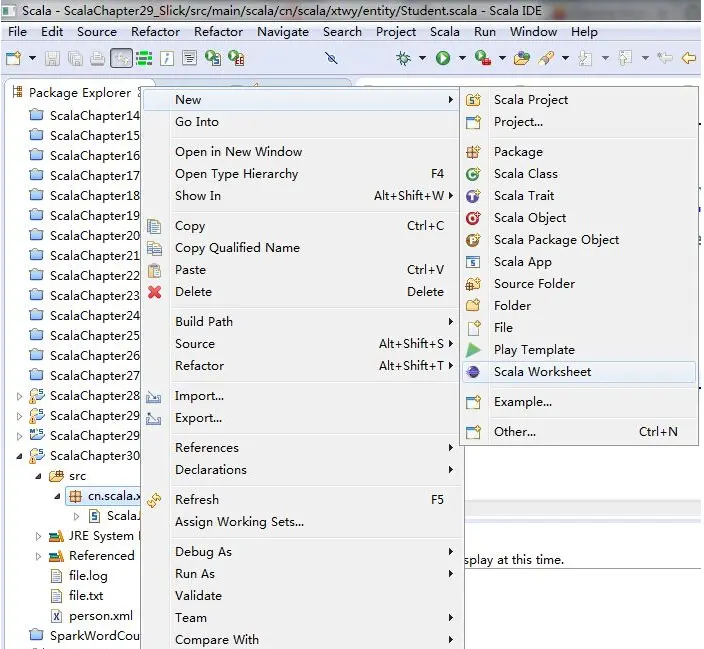Expand the Referenced Libraries node
This screenshot has width=704, height=649.
[38, 556]
